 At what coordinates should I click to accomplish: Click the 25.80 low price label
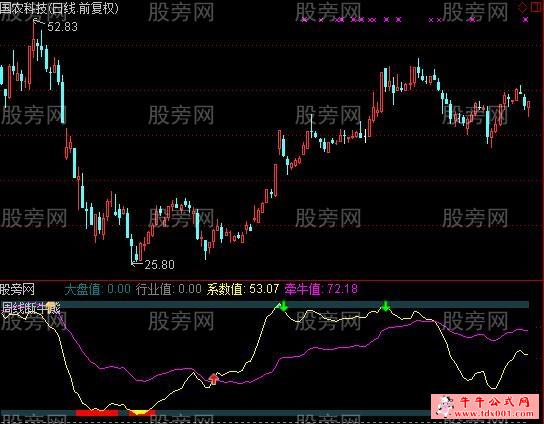[159, 265]
